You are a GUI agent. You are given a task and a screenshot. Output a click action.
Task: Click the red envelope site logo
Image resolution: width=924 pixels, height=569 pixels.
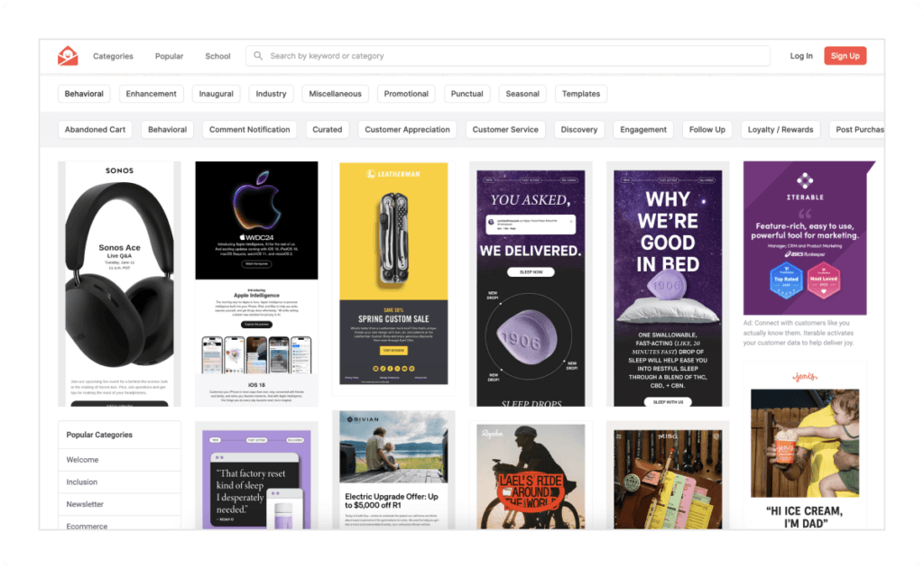pos(68,56)
